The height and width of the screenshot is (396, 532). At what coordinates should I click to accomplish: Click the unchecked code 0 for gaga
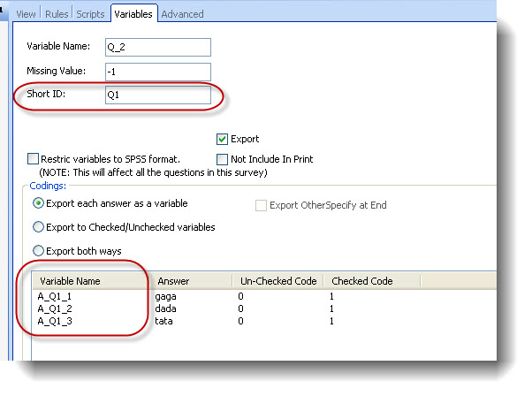[x=240, y=296]
